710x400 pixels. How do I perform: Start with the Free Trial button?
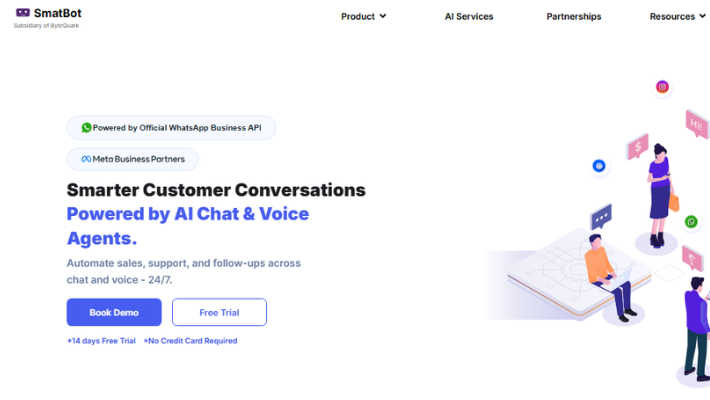point(219,312)
